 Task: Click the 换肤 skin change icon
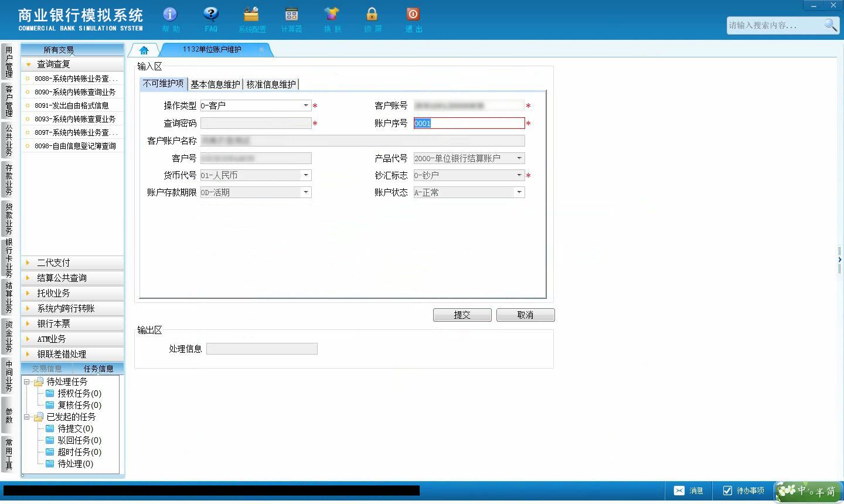tap(332, 19)
